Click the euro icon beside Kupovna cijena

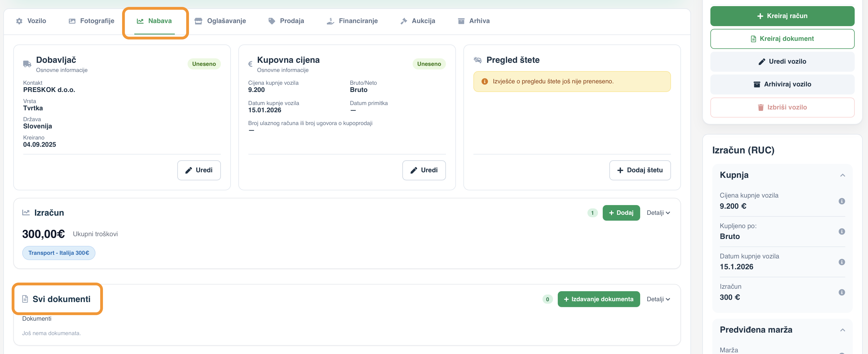point(250,64)
